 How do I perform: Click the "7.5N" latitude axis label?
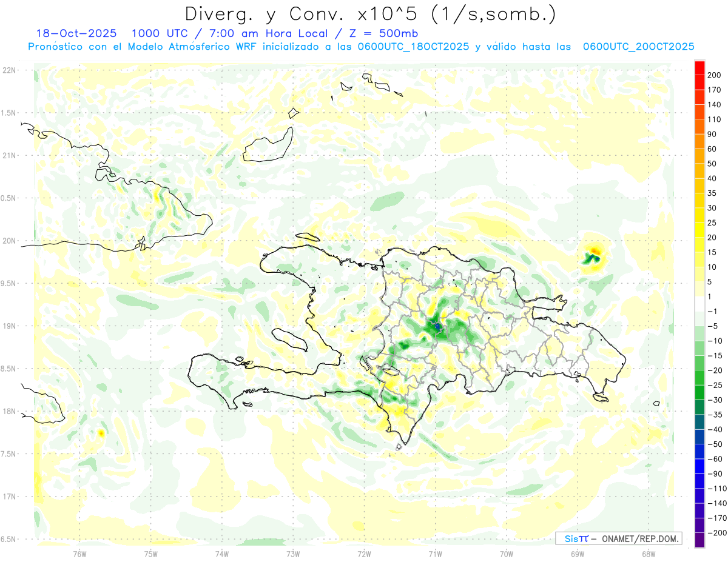click(x=9, y=453)
